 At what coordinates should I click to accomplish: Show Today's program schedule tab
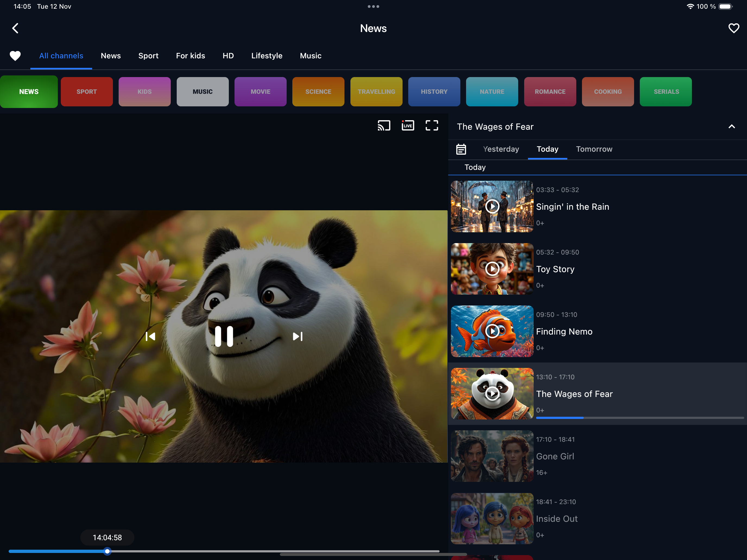(x=547, y=149)
